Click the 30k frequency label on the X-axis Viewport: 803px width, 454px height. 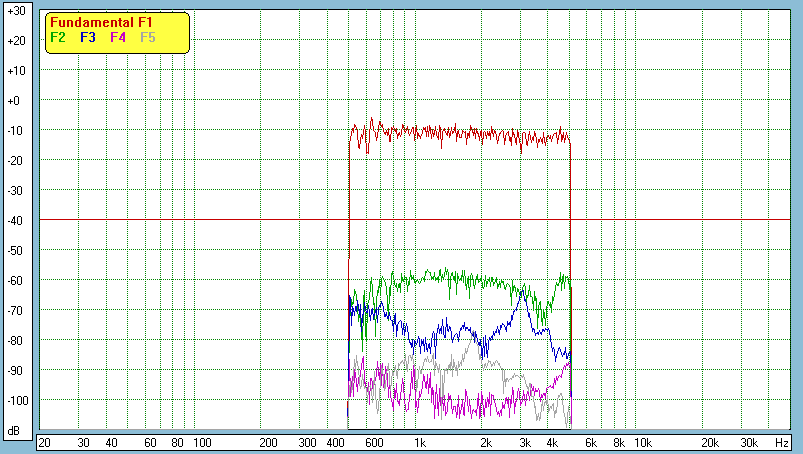pyautogui.click(x=748, y=442)
